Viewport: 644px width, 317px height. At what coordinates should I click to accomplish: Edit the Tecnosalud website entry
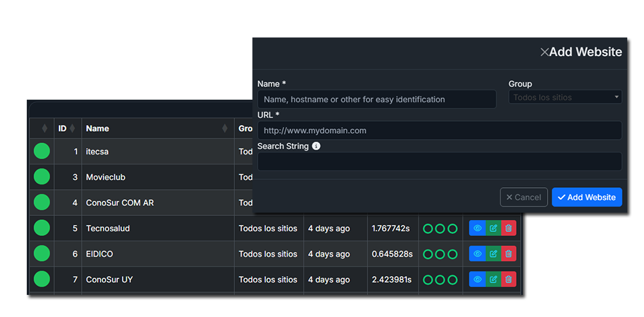click(x=493, y=229)
